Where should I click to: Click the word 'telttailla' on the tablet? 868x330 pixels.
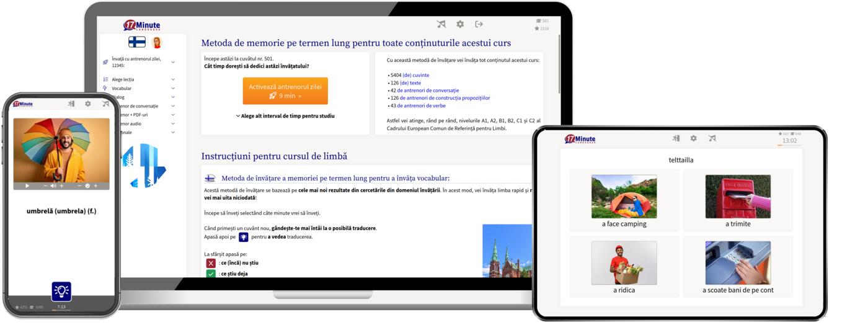pos(681,160)
